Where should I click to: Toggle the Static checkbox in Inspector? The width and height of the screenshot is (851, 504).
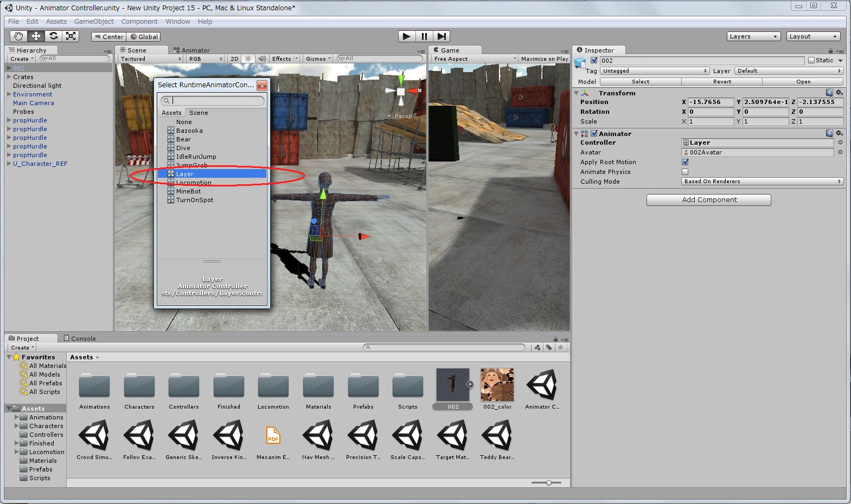click(x=811, y=60)
